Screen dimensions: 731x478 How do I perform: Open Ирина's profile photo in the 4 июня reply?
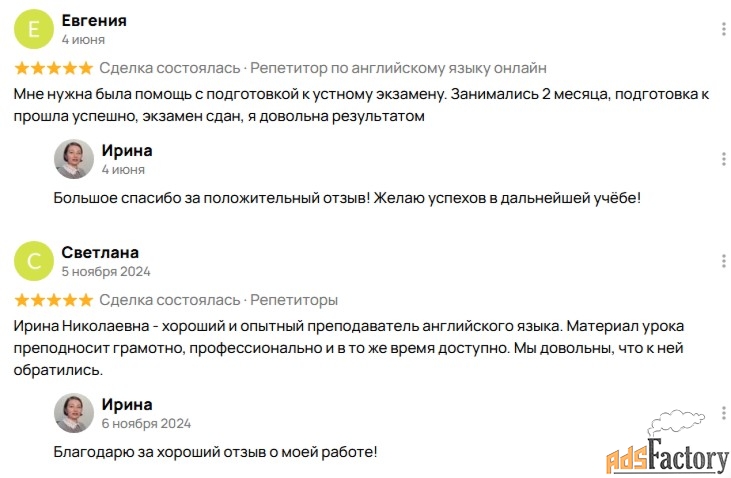coord(74,159)
